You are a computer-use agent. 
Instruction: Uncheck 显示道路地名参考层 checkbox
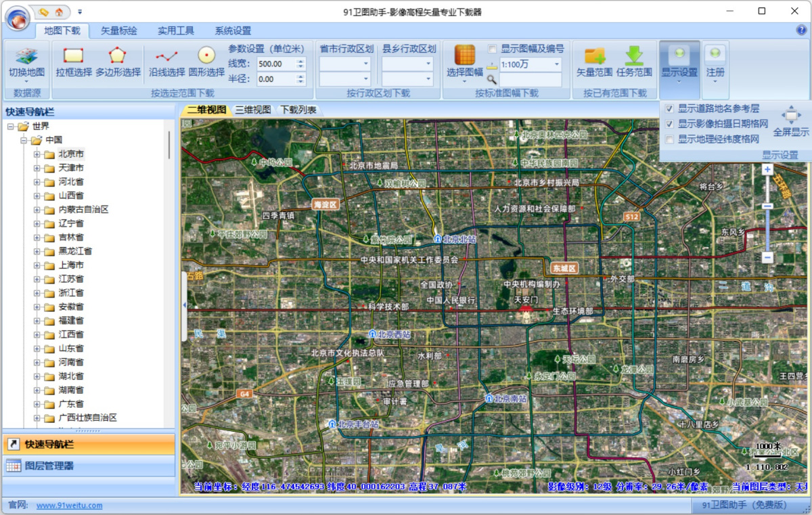point(669,108)
